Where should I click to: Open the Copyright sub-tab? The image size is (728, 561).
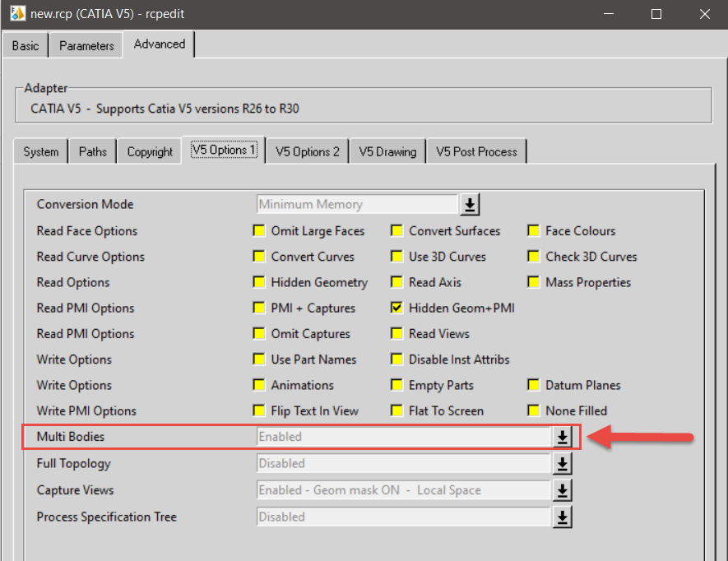coord(150,151)
